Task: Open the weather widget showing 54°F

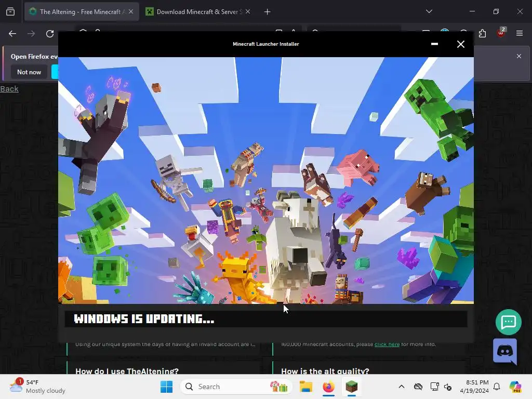Action: coord(37,387)
